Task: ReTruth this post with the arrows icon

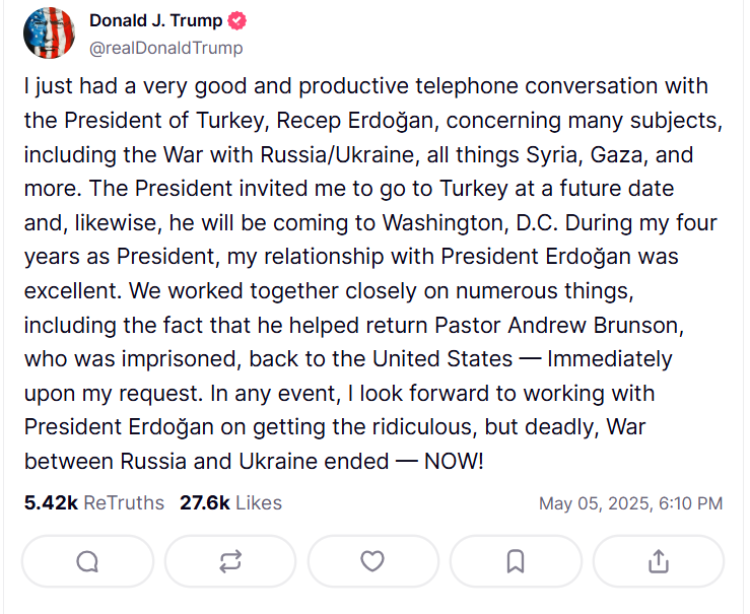Action: tap(230, 561)
